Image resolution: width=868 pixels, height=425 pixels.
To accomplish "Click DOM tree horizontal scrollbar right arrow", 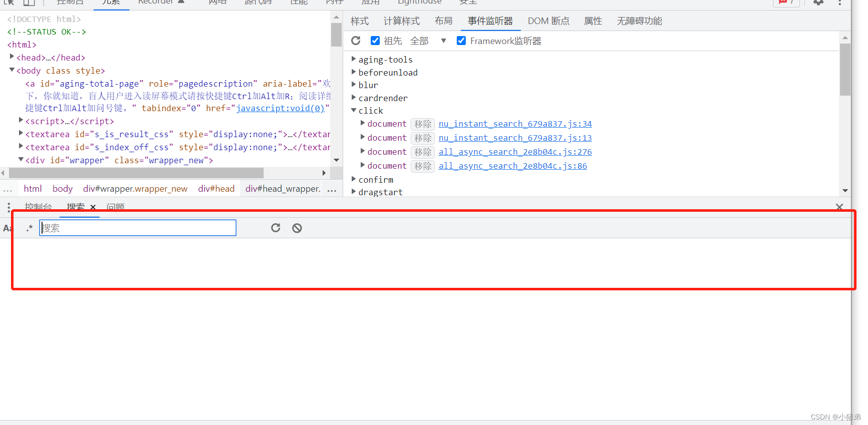I will 324,173.
